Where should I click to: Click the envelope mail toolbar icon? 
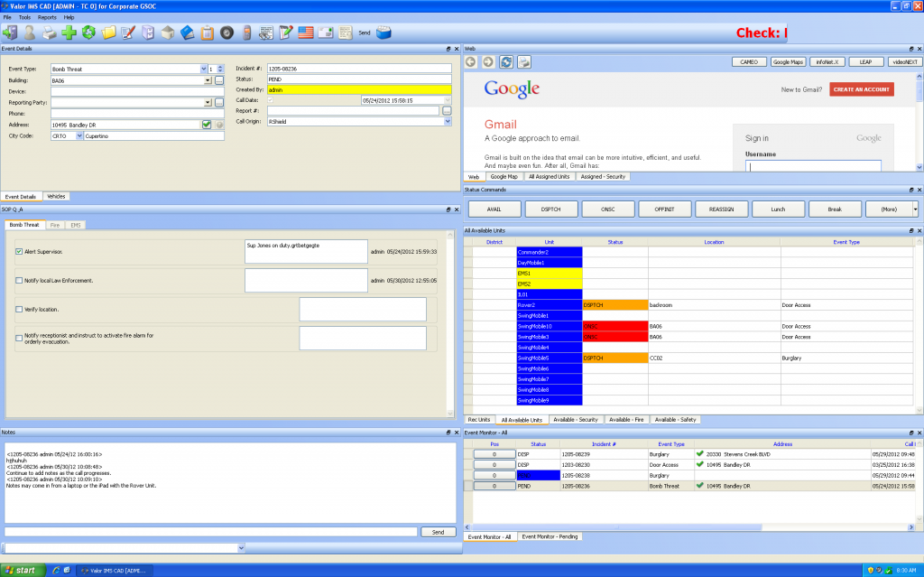pyautogui.click(x=326, y=33)
